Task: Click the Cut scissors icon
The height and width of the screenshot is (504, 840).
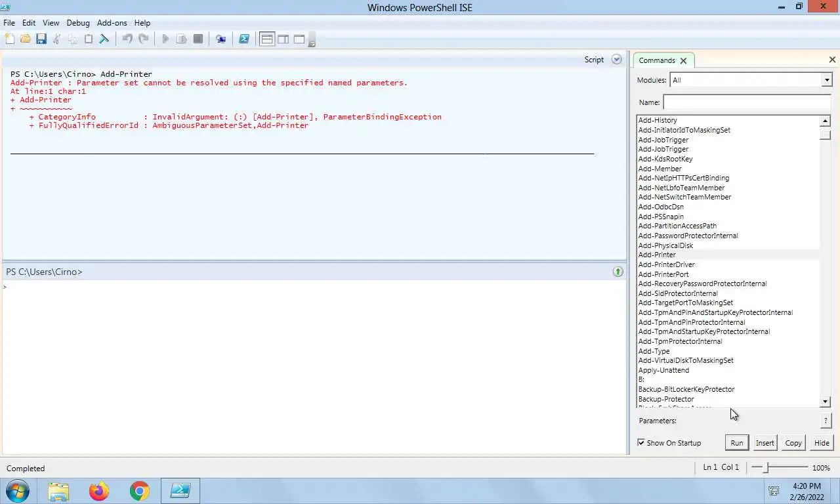Action: click(56, 39)
